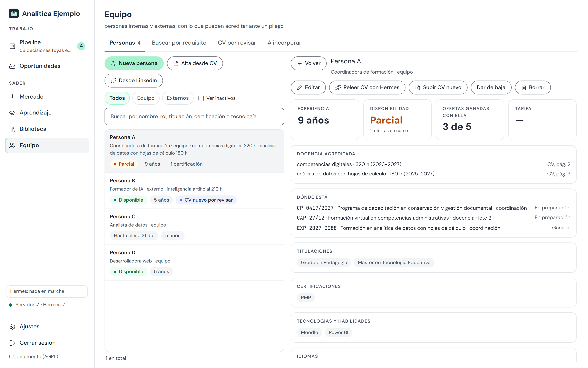Enable the Ver inactivos checkbox

(x=201, y=98)
